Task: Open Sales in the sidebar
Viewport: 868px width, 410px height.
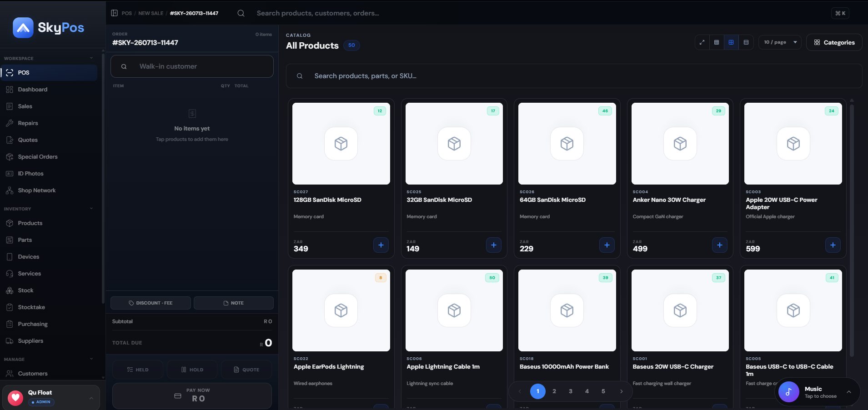Action: point(49,106)
